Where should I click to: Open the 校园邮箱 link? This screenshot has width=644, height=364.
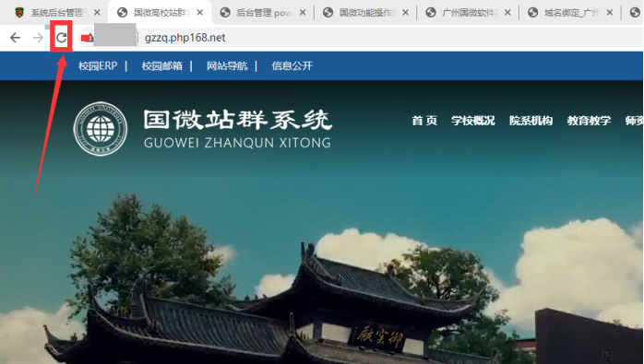point(161,65)
